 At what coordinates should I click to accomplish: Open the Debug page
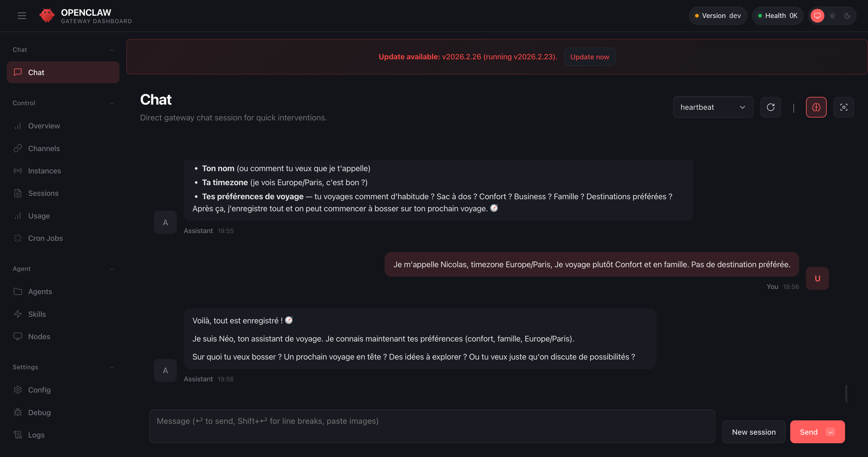coord(39,412)
